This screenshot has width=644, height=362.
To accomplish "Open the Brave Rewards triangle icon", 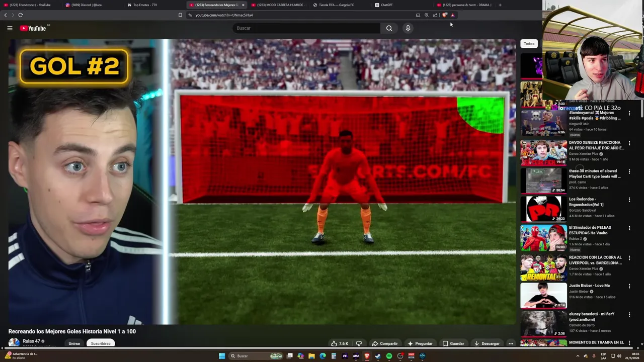I will click(x=452, y=15).
